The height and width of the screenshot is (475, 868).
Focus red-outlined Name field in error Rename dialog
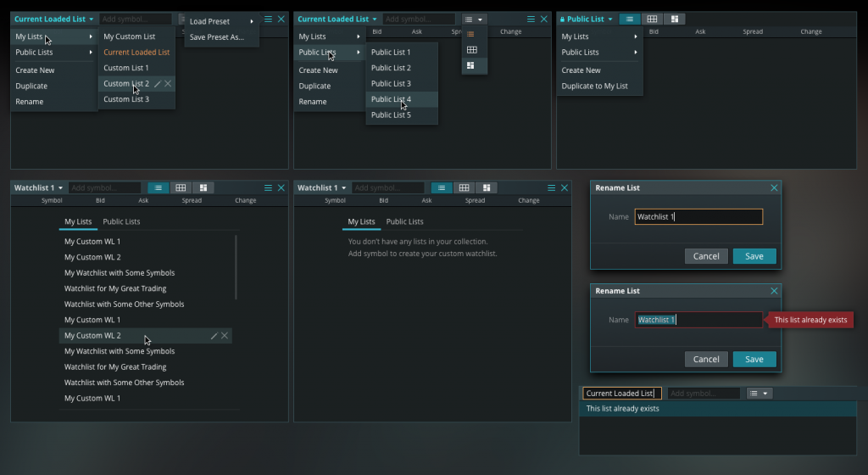coord(698,320)
